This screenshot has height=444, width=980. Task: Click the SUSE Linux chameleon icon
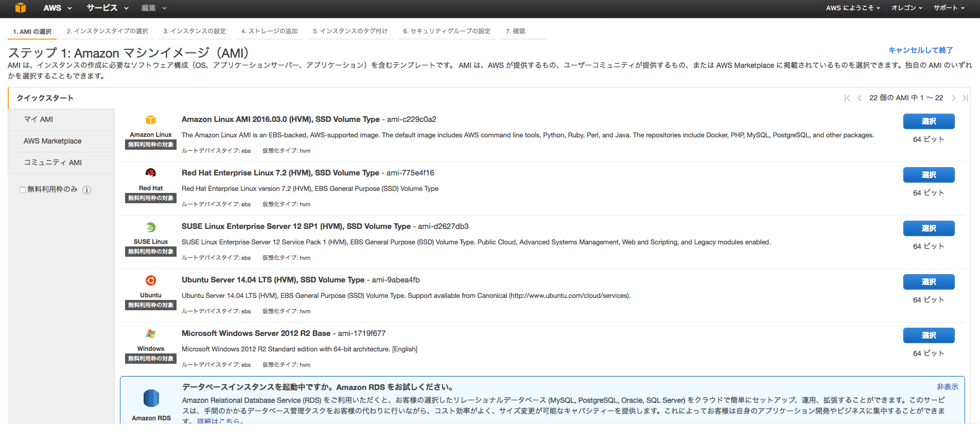tap(151, 227)
